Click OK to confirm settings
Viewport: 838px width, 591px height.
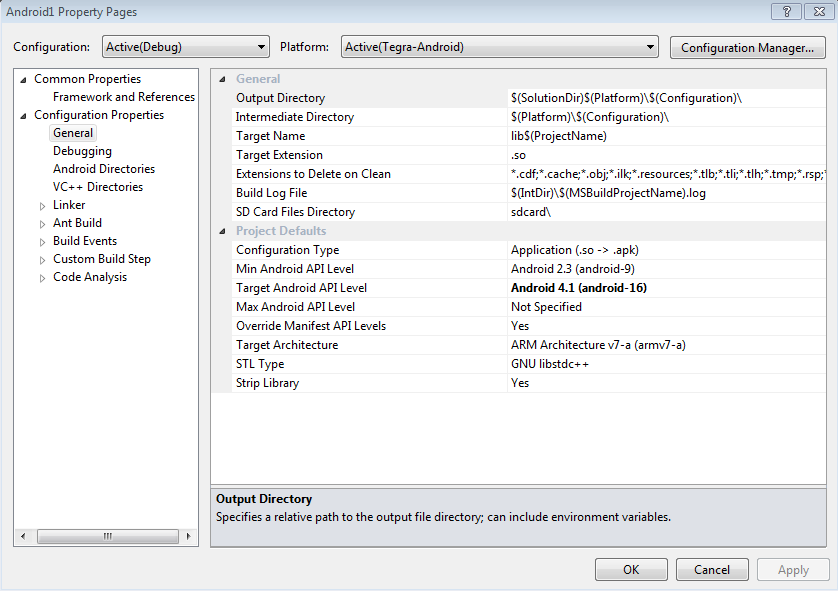click(x=631, y=570)
